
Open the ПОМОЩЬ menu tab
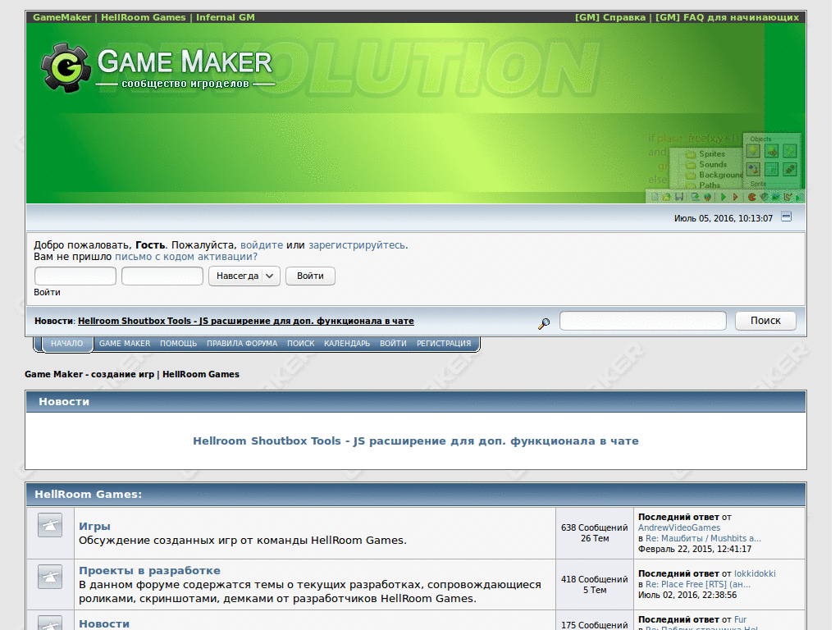click(x=178, y=344)
